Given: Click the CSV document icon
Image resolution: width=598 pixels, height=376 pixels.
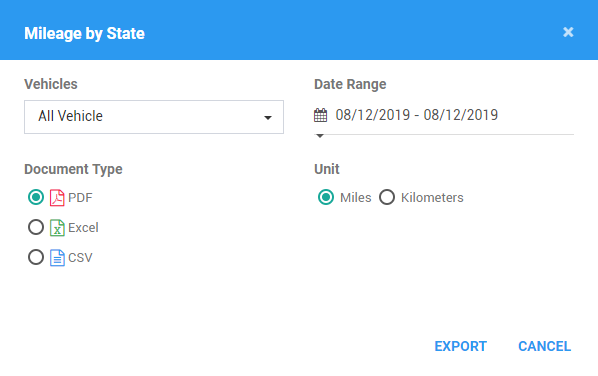Looking at the screenshot, I should (x=57, y=258).
